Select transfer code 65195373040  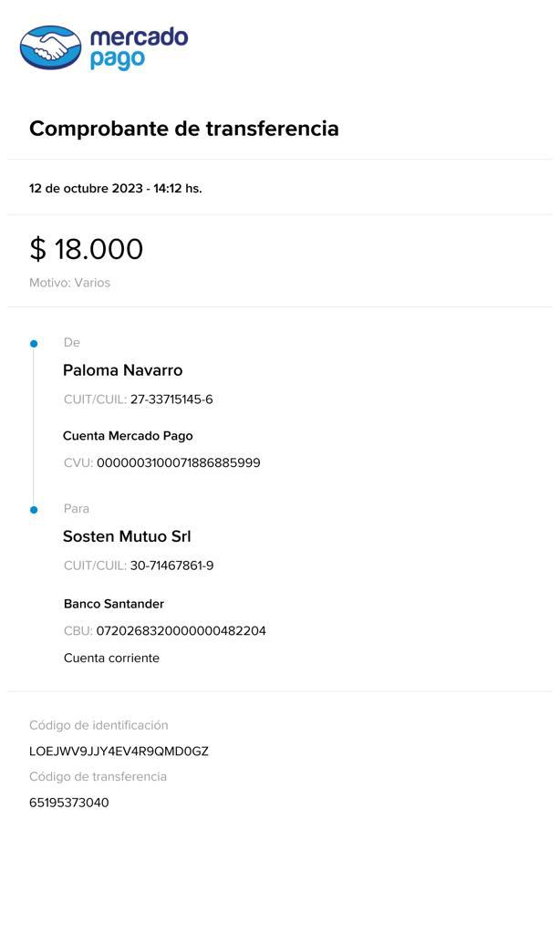[x=68, y=803]
